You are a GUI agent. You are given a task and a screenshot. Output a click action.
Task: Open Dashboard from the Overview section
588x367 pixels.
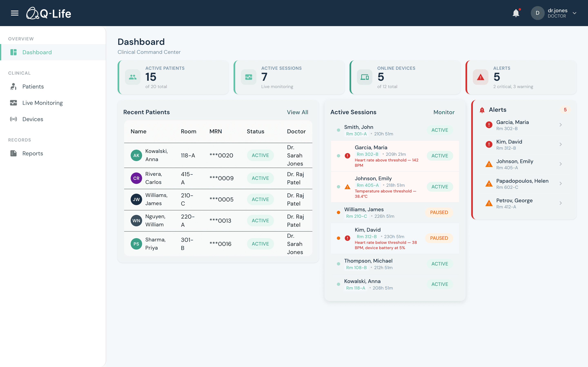37,52
